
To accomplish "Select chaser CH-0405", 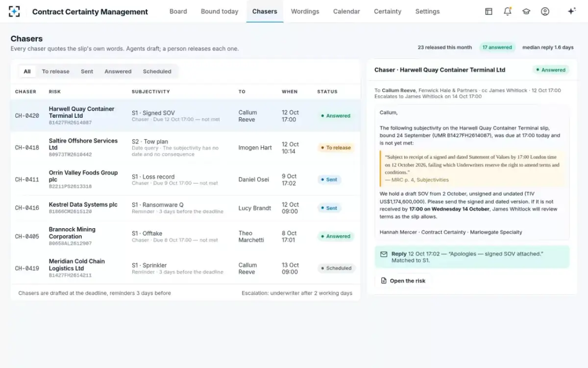I will 27,237.
